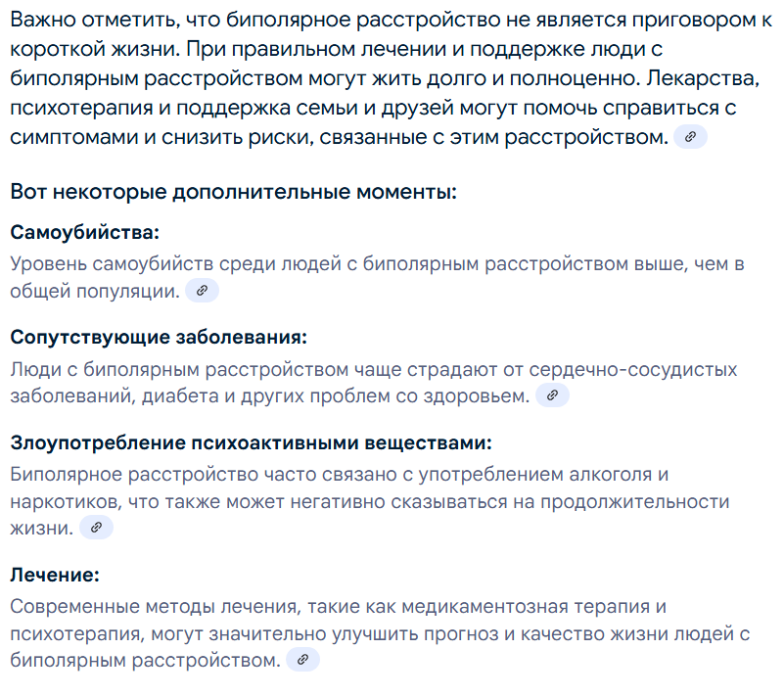
Task: Click sentence beginning 'Люди с биполярным расстройством чаще'
Action: [x=374, y=383]
